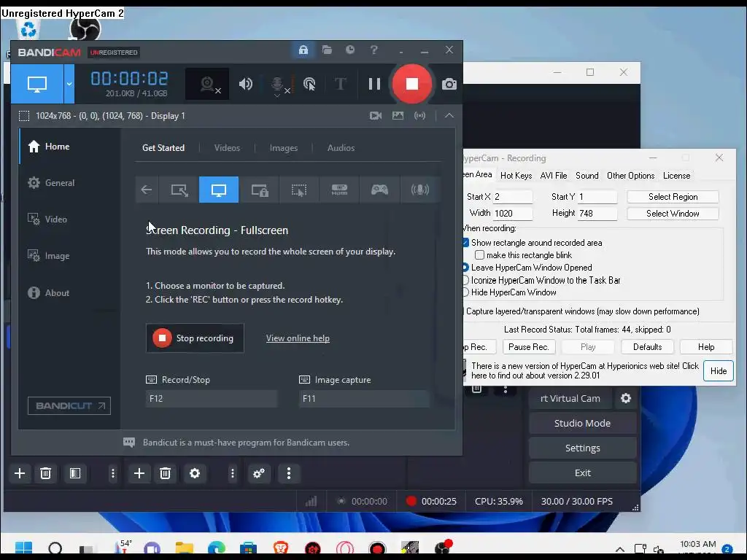Click HyperCam Defaults button

648,347
